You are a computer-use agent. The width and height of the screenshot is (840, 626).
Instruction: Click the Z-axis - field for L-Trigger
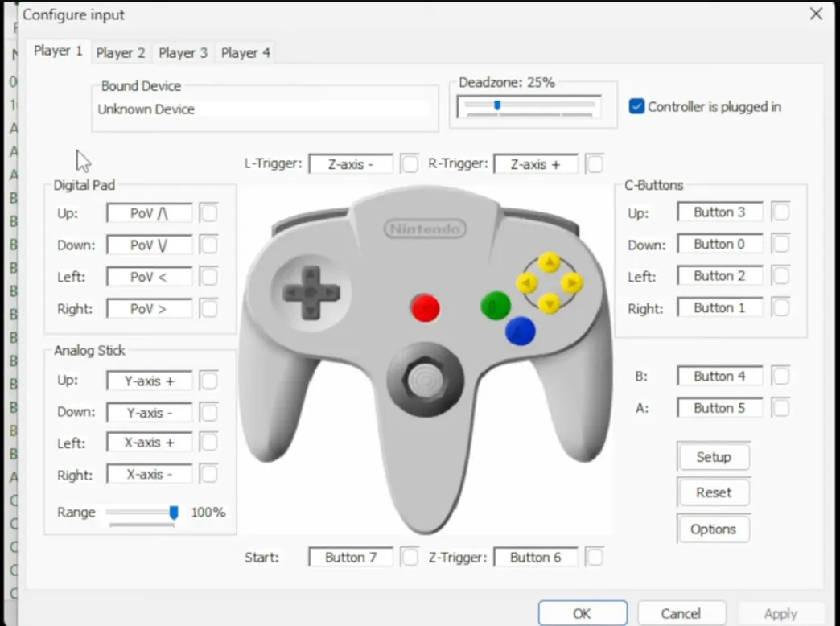[350, 163]
